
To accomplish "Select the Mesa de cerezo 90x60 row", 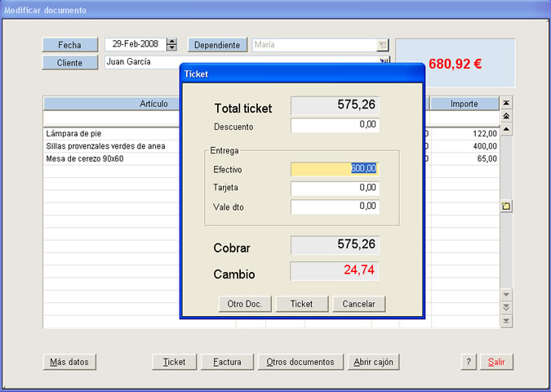I will pos(112,159).
